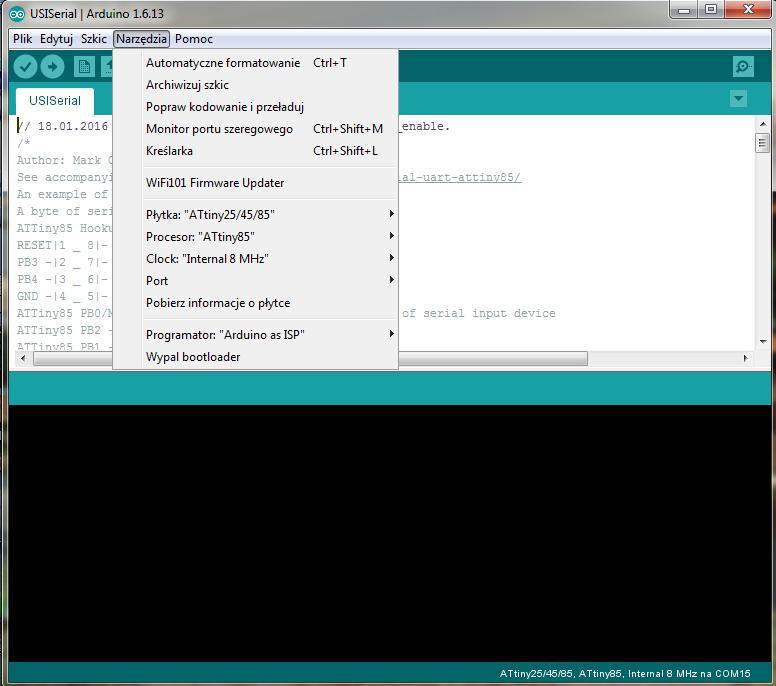Click the code line '// 18.01.2016'
The height and width of the screenshot is (686, 776).
coord(62,126)
